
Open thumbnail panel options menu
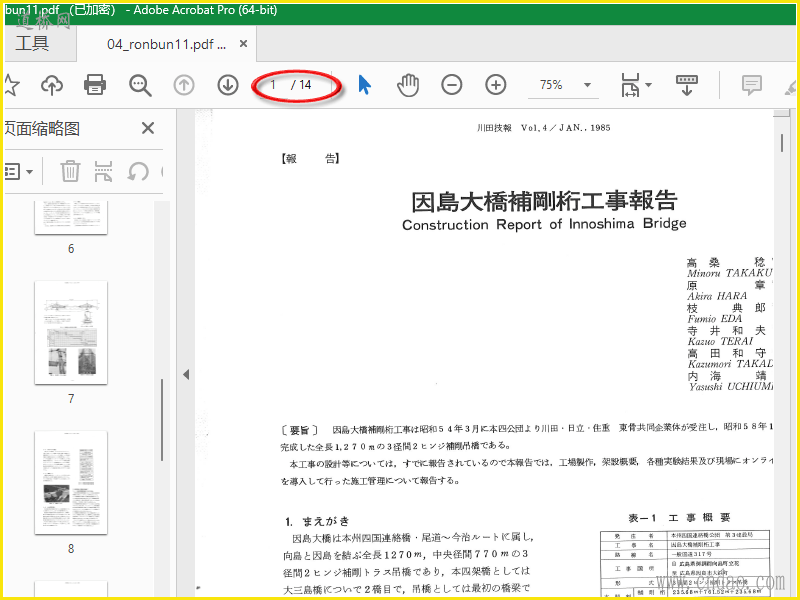point(19,171)
